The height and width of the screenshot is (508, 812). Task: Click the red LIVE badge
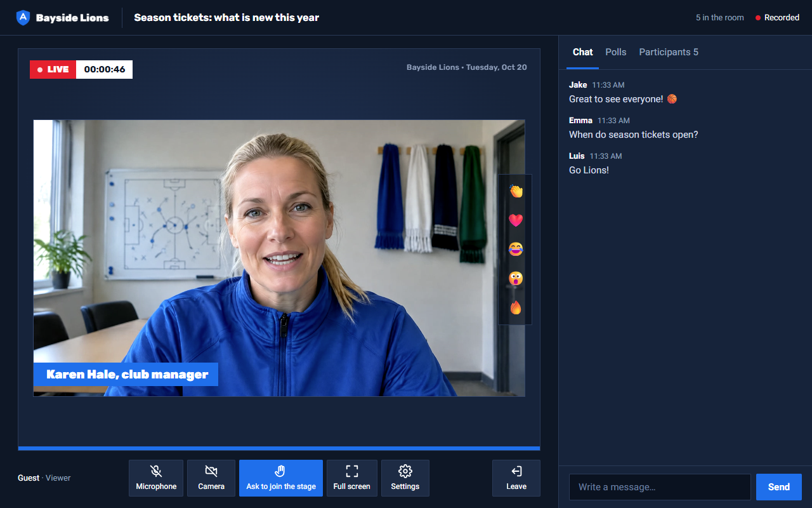53,69
